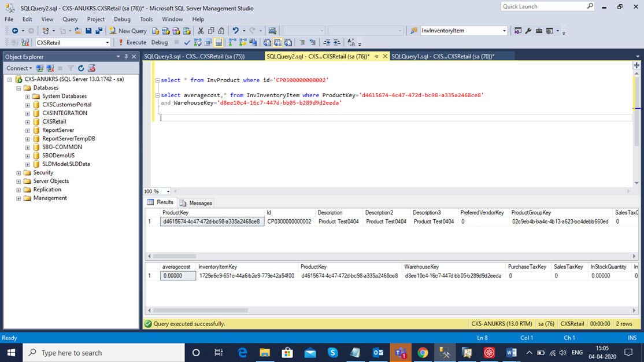Viewport: 644px width, 362px height.
Task: Click the New Query toolbar button
Action: 128,31
